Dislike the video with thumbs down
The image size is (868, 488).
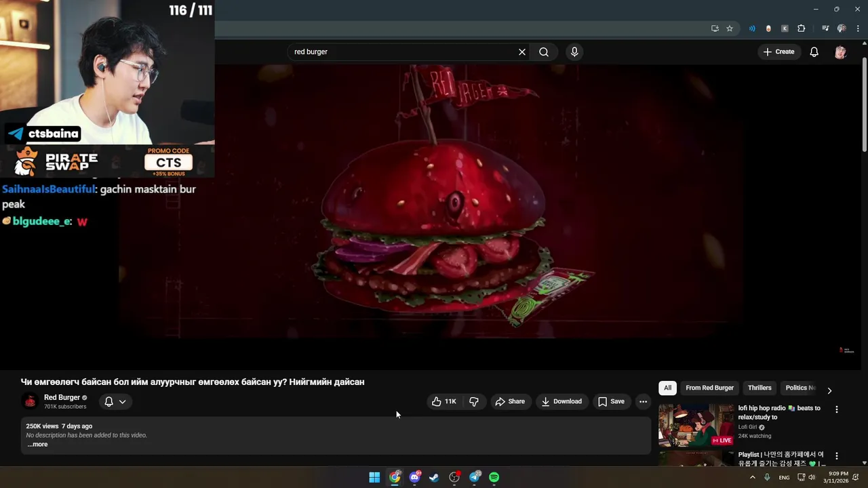point(474,401)
